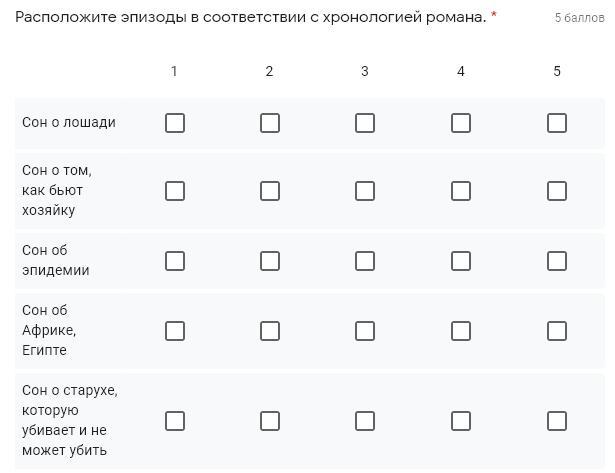Check column 5 for Сон о лошади

(557, 123)
